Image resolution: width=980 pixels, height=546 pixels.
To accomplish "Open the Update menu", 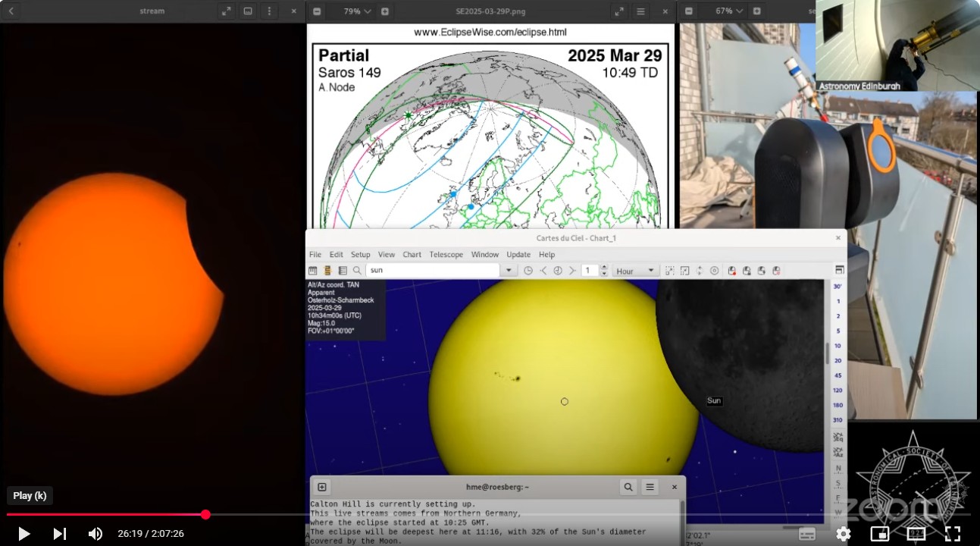I will pyautogui.click(x=518, y=255).
